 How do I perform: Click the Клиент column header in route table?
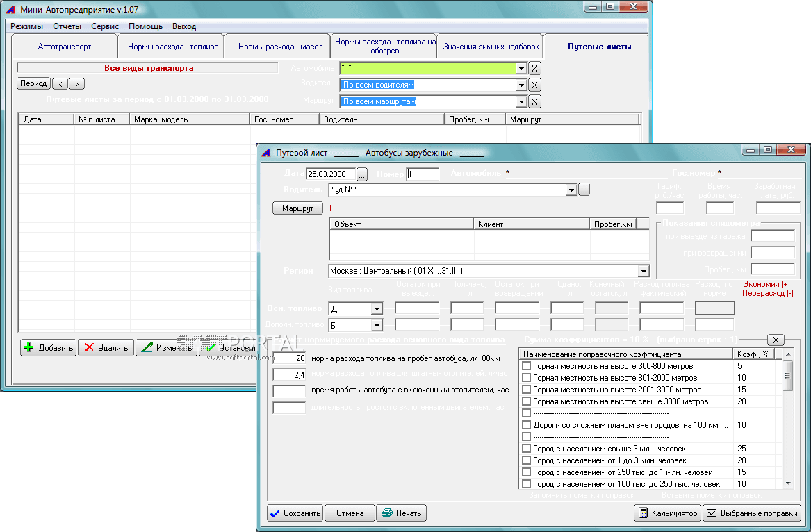(531, 224)
